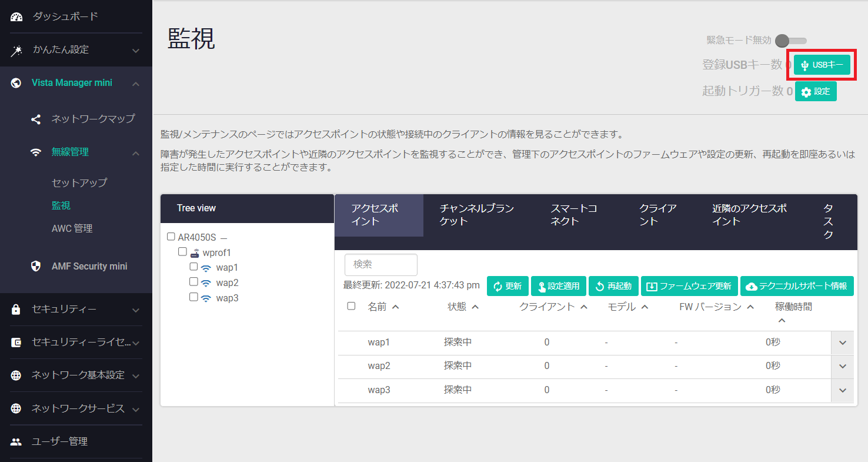
Task: Click the network map share icon
Action: (x=36, y=119)
